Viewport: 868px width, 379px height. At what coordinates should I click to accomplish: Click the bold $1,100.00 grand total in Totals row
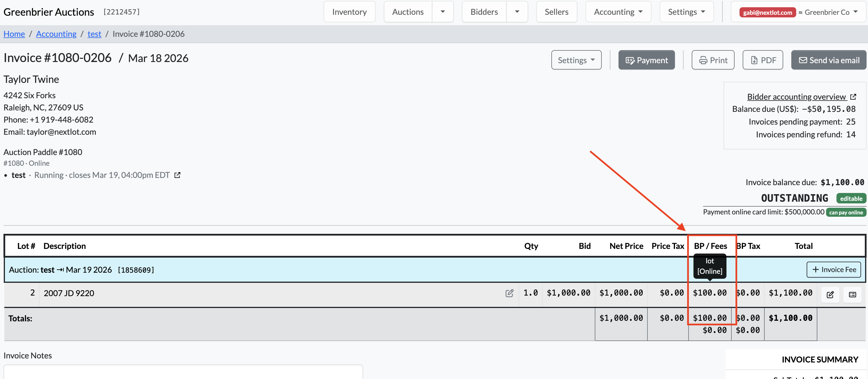click(790, 318)
